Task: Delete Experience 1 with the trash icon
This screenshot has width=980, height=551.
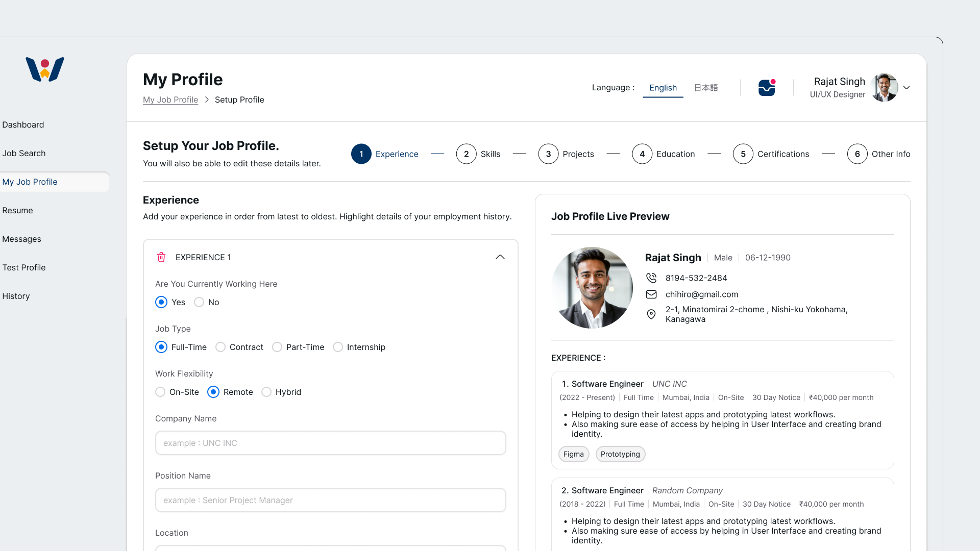Action: 161,257
